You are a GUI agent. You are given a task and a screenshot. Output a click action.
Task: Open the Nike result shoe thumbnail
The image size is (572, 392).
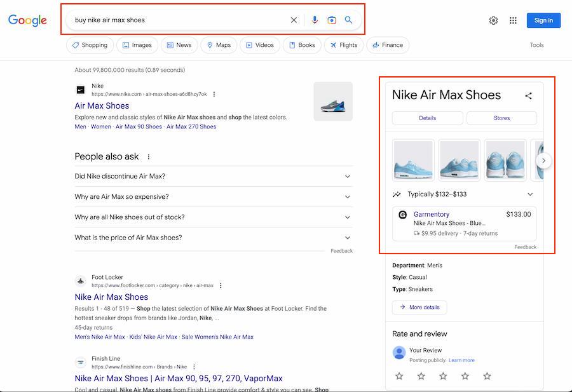pos(333,102)
